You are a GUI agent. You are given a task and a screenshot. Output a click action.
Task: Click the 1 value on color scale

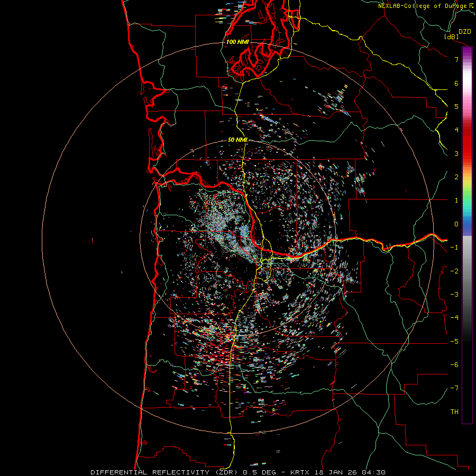pos(456,200)
